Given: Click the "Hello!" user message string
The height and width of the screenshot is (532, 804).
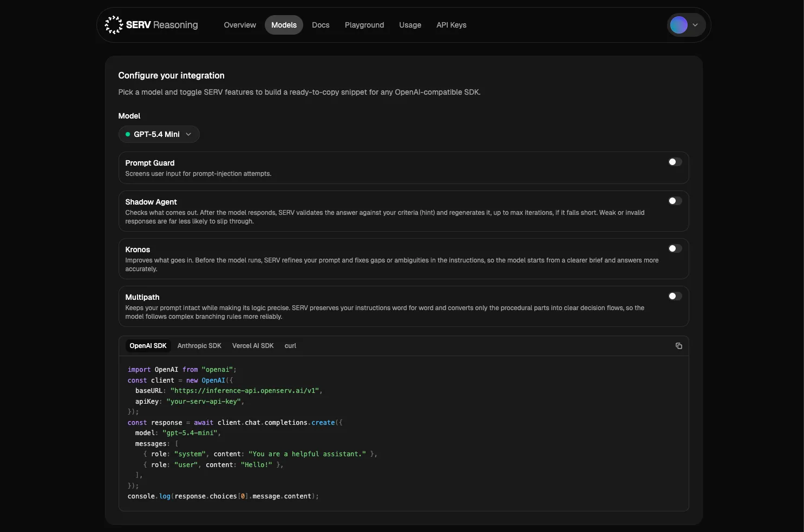Looking at the screenshot, I should tap(257, 465).
